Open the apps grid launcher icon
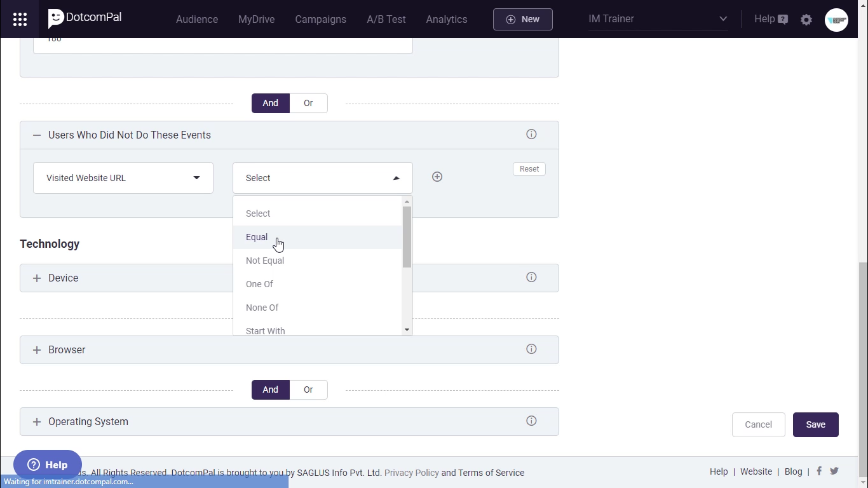Screen dimensions: 868x488 pyautogui.click(x=20, y=19)
